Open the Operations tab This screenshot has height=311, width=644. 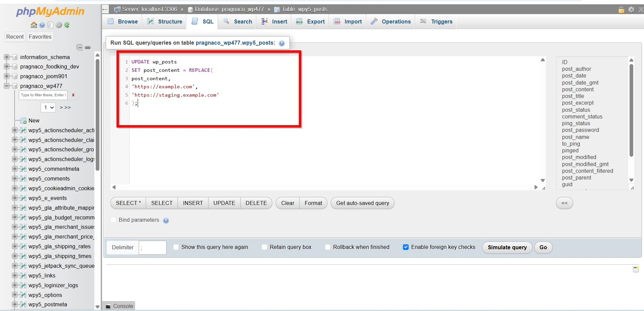pos(390,22)
